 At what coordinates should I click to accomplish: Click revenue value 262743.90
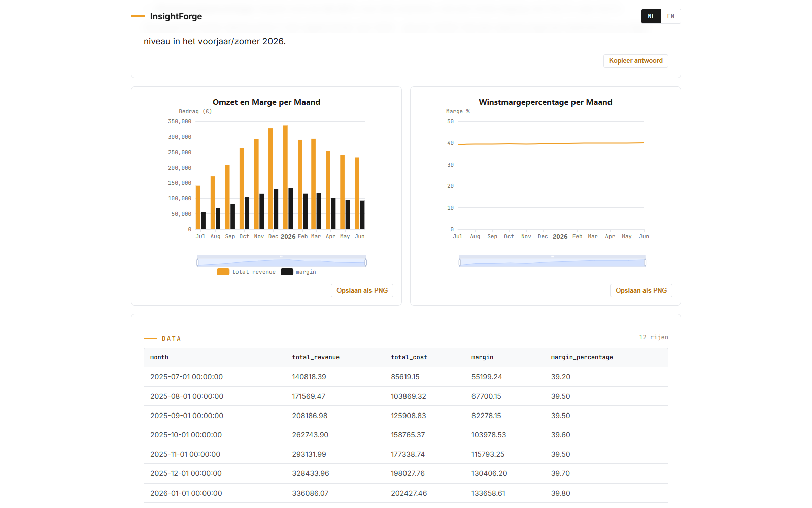pyautogui.click(x=310, y=435)
